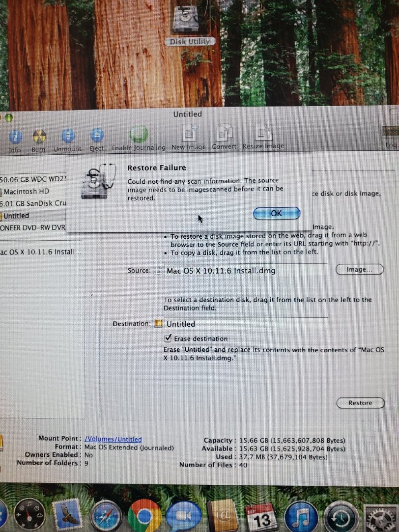This screenshot has width=399, height=532.
Task: Open Dashboard from the dock
Action: [x=29, y=514]
